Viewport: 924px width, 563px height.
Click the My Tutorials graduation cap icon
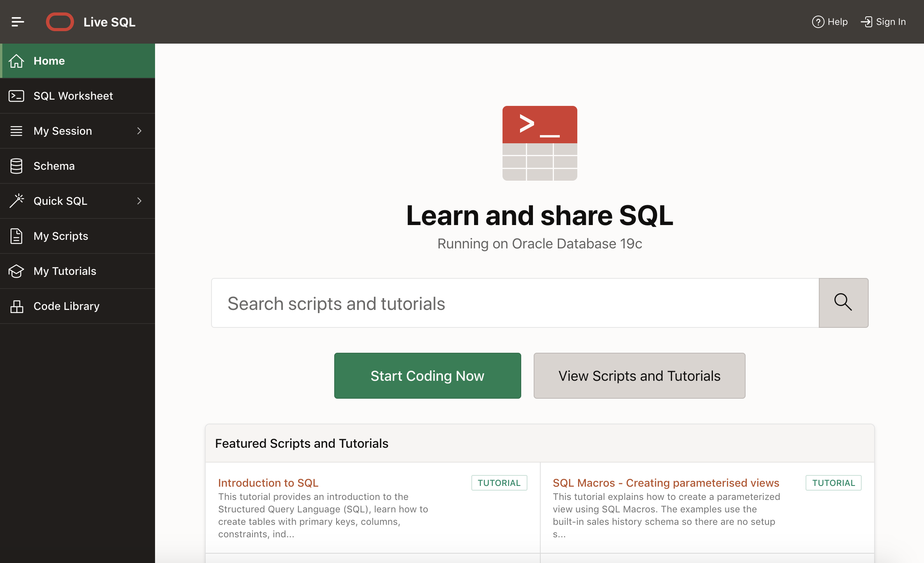16,271
